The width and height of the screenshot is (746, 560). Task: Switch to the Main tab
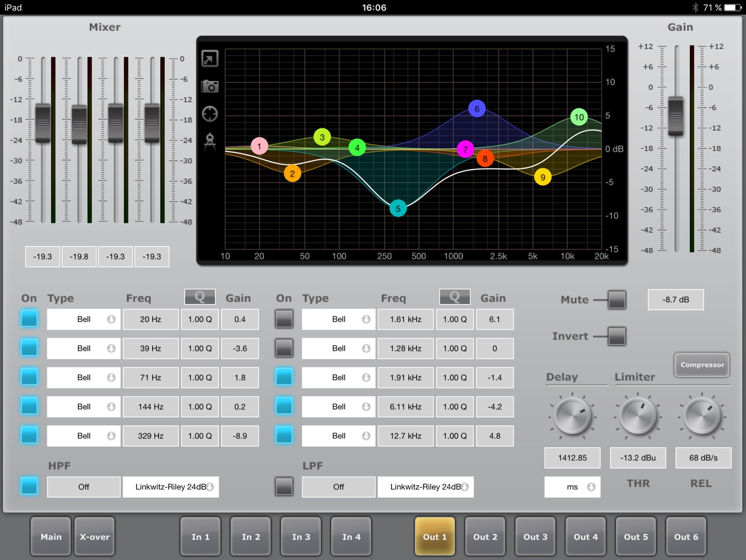pyautogui.click(x=51, y=537)
